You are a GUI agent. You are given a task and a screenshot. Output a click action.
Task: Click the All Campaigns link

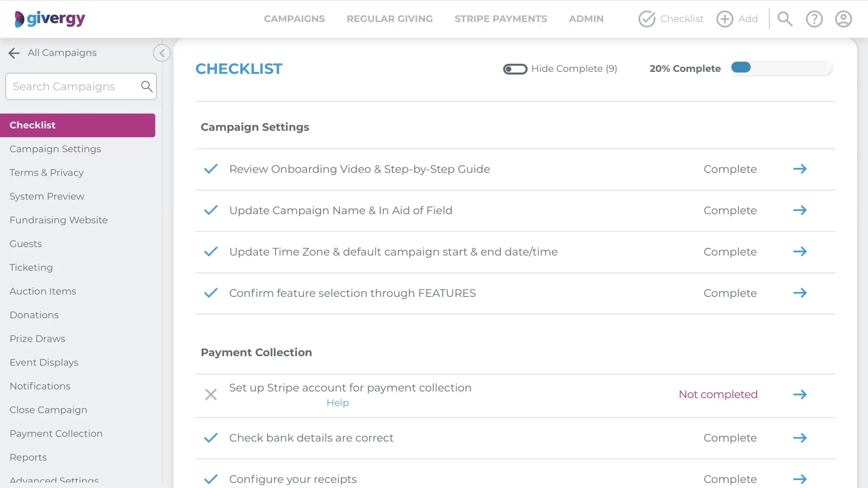[62, 53]
